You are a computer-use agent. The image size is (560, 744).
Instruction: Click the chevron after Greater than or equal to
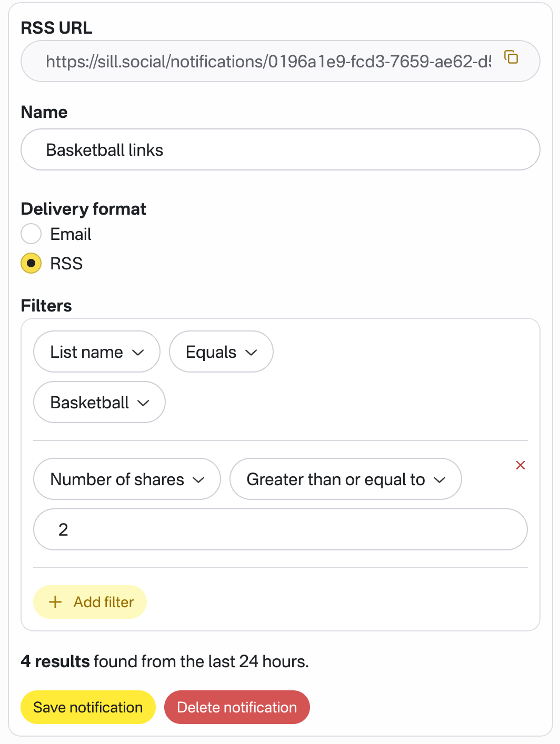pos(439,480)
